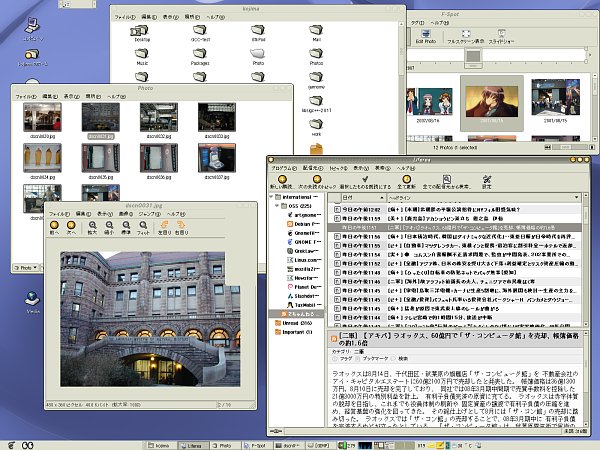Open the Help menu in Liferea
The image size is (600, 450).
point(406,168)
